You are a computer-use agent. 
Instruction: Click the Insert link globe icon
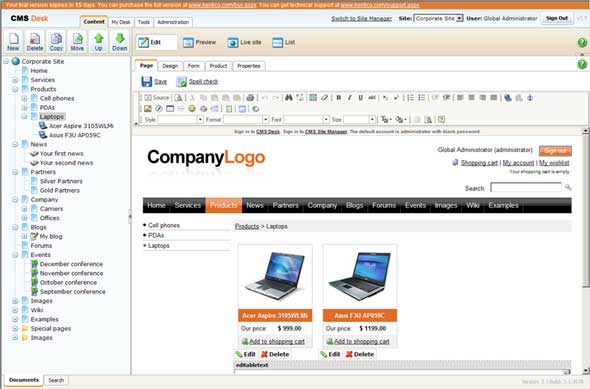pos(508,97)
